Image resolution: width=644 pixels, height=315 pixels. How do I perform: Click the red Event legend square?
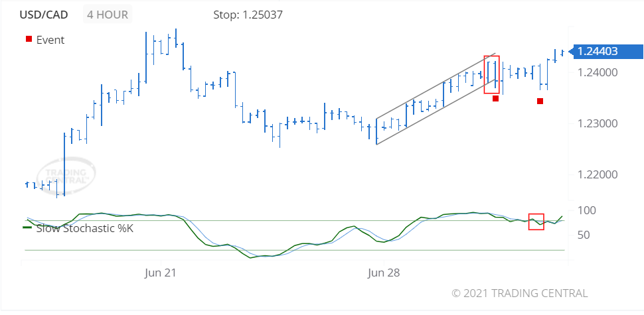(28, 40)
